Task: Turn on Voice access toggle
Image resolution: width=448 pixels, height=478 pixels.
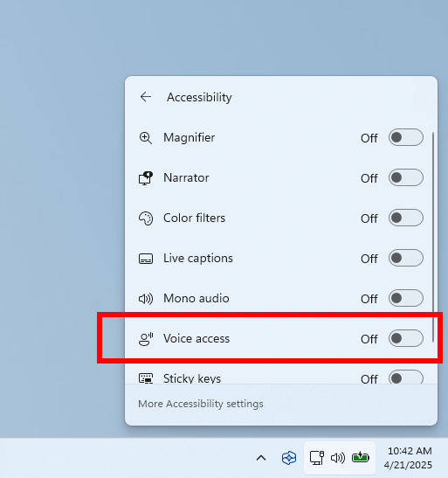Action: [x=406, y=338]
